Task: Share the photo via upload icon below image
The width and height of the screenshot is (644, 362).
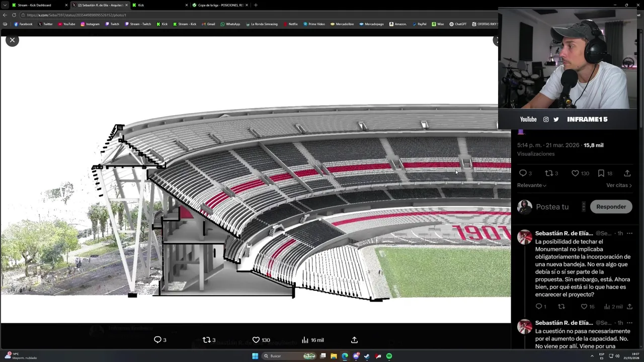Action: click(354, 340)
